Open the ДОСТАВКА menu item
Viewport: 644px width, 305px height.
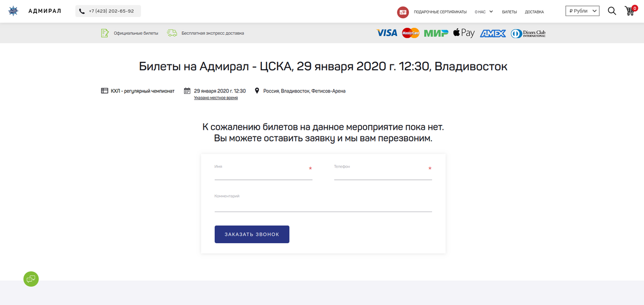(534, 12)
